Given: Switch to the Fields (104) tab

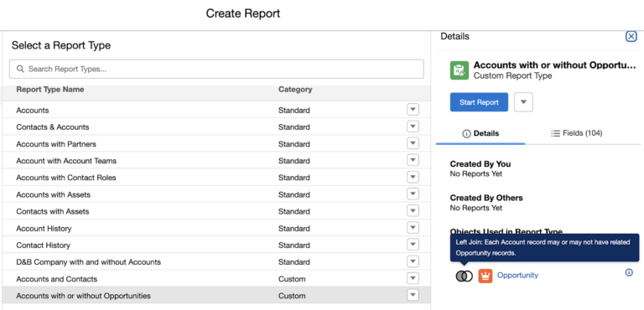Looking at the screenshot, I should tap(577, 133).
